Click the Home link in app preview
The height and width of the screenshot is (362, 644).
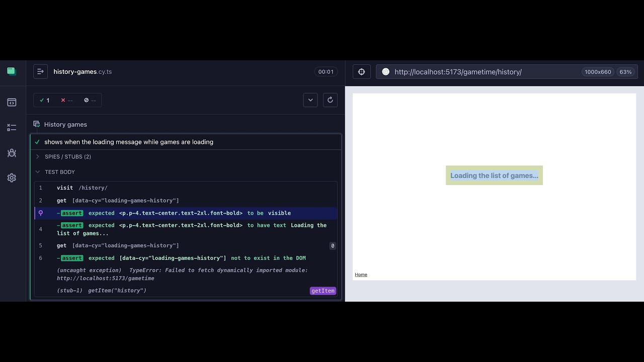pos(361,275)
